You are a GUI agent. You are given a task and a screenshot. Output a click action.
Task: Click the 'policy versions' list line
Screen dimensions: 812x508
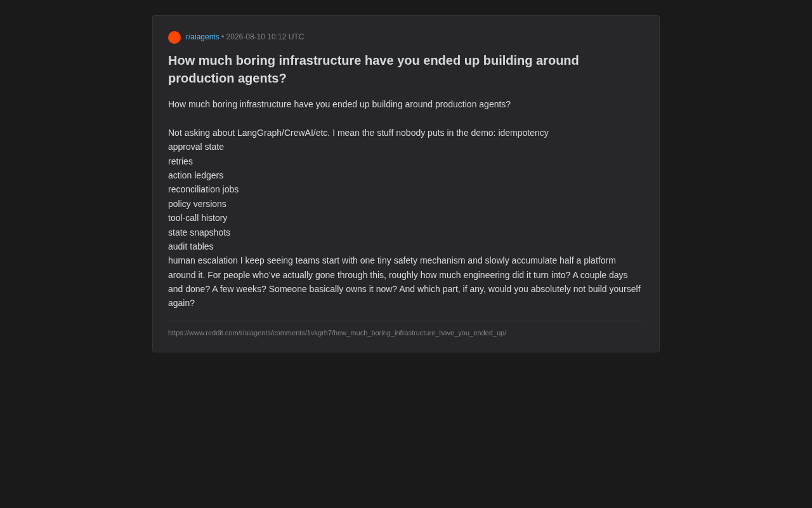click(197, 204)
